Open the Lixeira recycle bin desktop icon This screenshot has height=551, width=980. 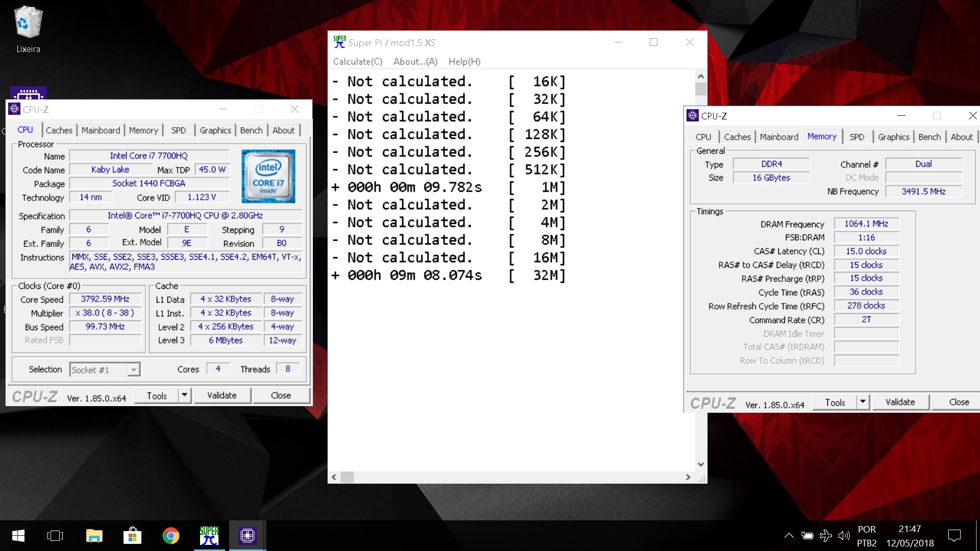(28, 29)
